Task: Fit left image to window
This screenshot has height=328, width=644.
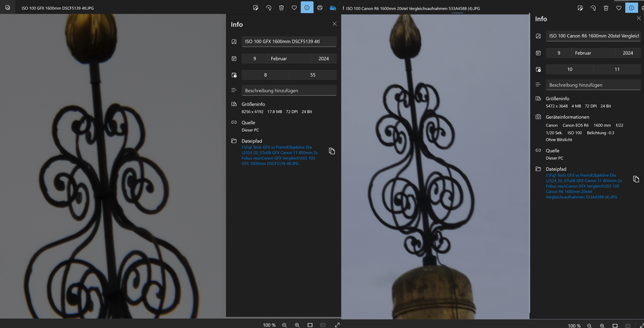Action: pyautogui.click(x=310, y=325)
